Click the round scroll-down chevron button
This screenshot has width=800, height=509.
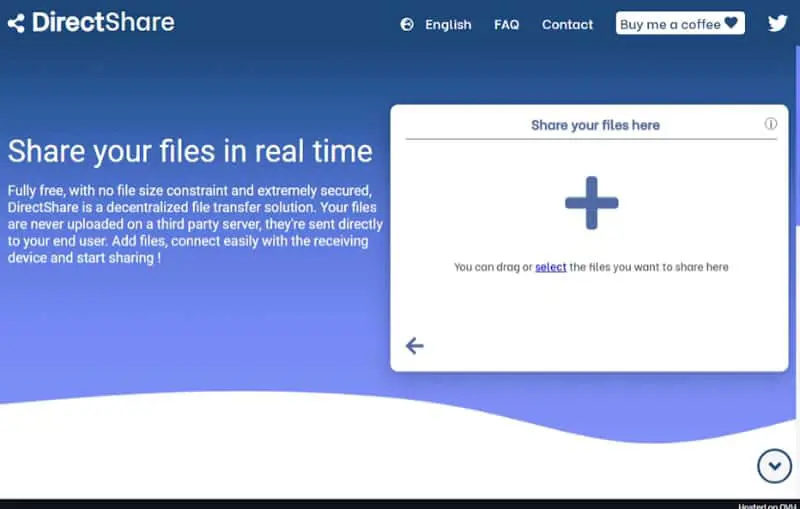click(774, 466)
